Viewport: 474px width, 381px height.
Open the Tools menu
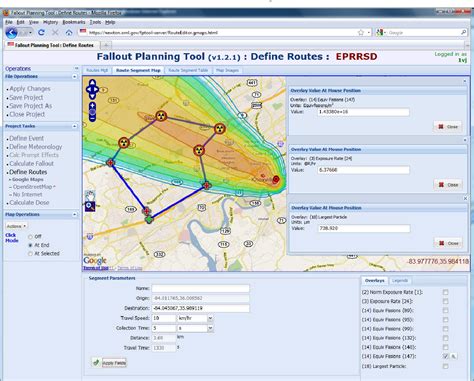95,22
